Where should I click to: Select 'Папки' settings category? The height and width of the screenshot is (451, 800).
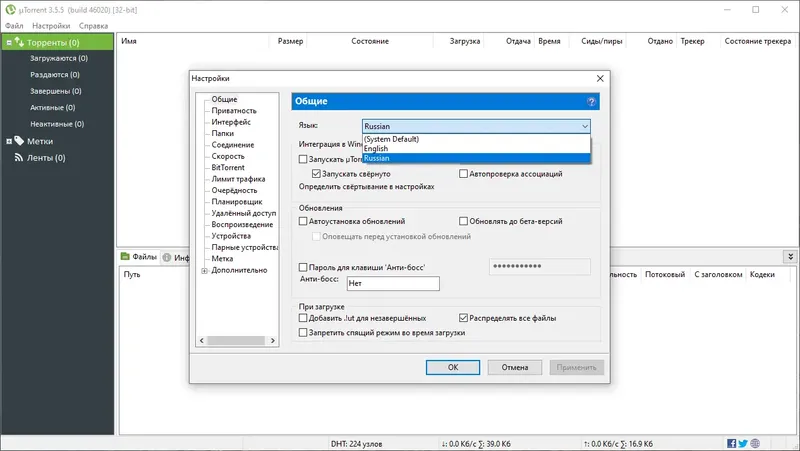point(223,133)
